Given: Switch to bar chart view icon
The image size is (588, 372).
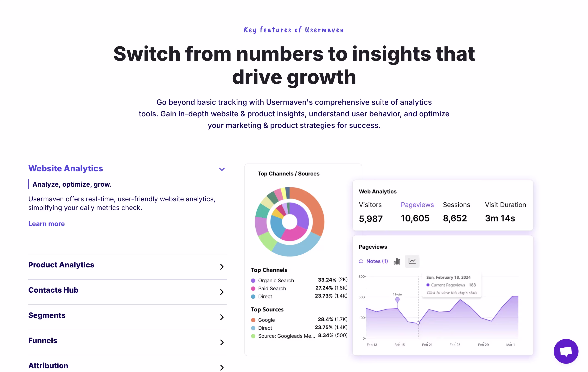Looking at the screenshot, I should tap(397, 261).
